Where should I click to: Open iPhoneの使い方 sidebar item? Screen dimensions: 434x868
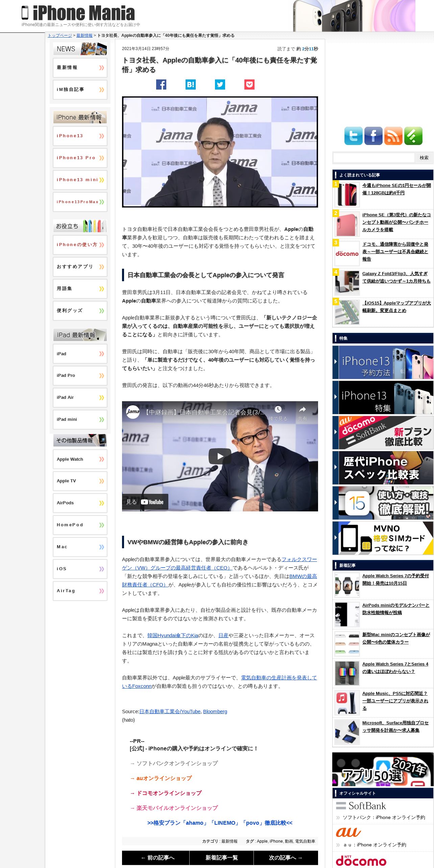coord(80,245)
